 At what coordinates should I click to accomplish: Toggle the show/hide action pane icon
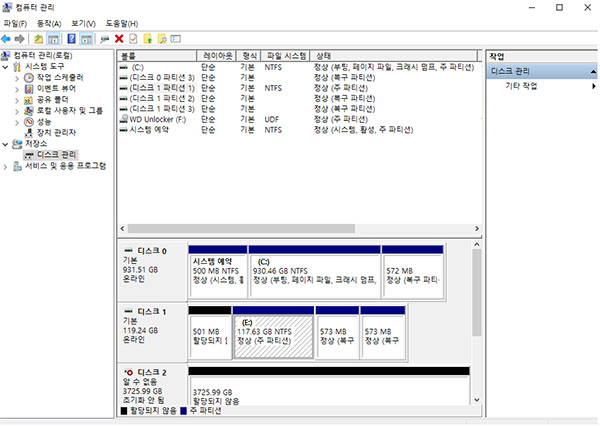[x=86, y=39]
